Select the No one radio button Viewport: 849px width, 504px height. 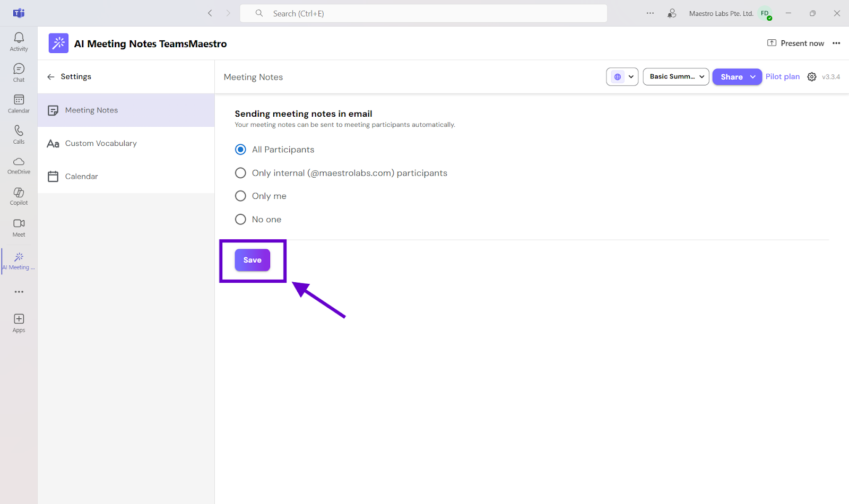click(x=240, y=220)
